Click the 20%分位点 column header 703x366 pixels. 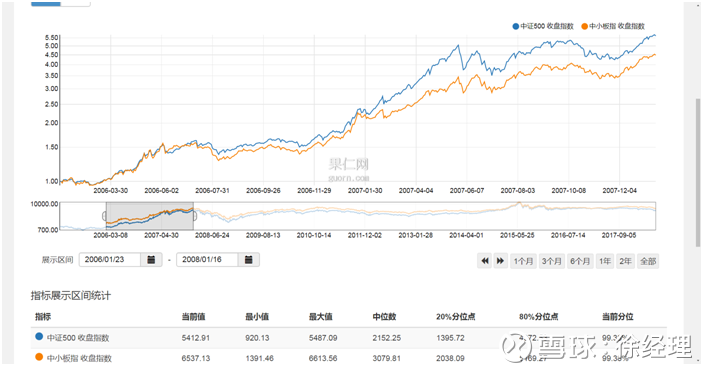pyautogui.click(x=456, y=317)
